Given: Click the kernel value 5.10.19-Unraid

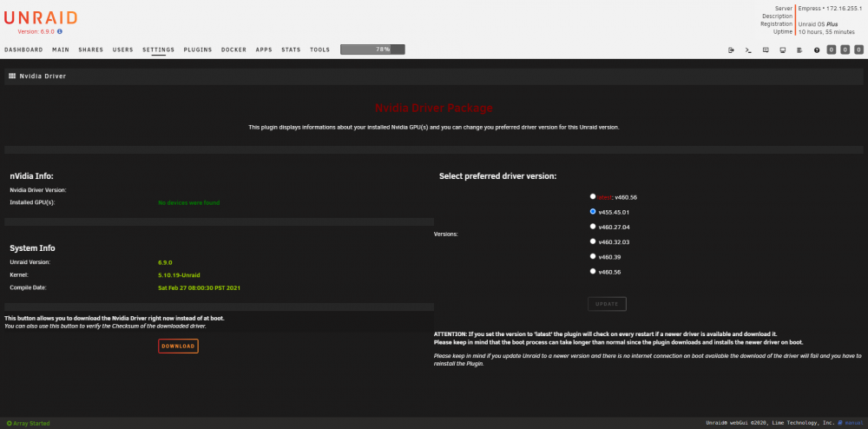Looking at the screenshot, I should 179,275.
